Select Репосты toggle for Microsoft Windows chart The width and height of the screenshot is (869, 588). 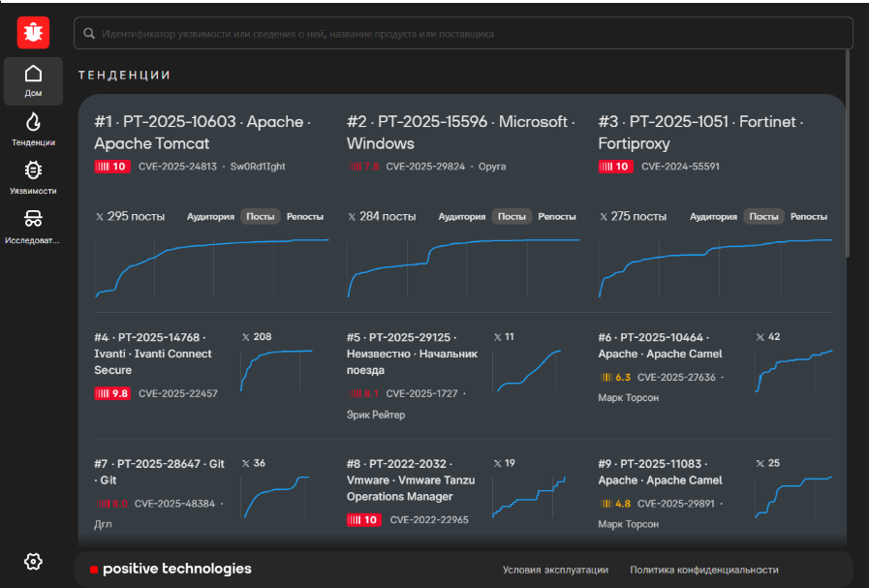[x=557, y=217]
